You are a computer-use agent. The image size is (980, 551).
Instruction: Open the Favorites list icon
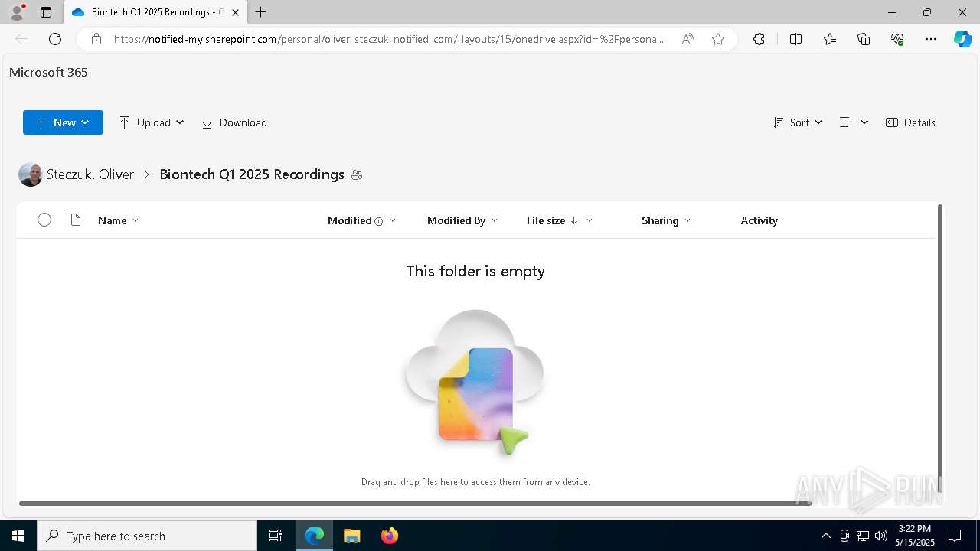(830, 39)
